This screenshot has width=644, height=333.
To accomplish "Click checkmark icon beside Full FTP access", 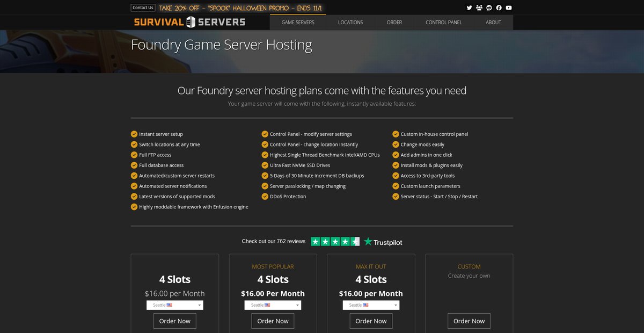I will coord(134,155).
